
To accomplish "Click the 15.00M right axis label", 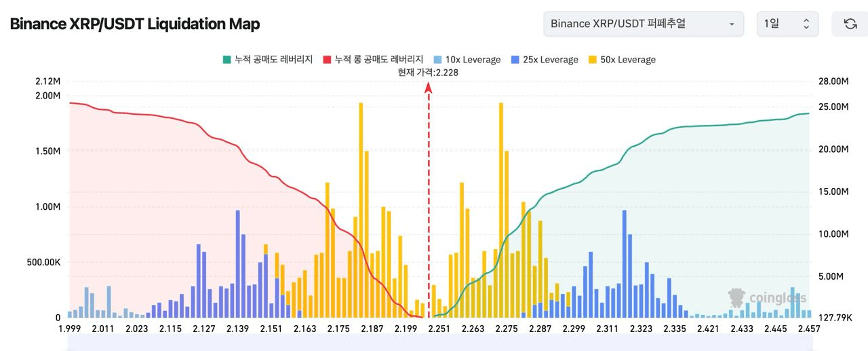I will pyautogui.click(x=834, y=191).
